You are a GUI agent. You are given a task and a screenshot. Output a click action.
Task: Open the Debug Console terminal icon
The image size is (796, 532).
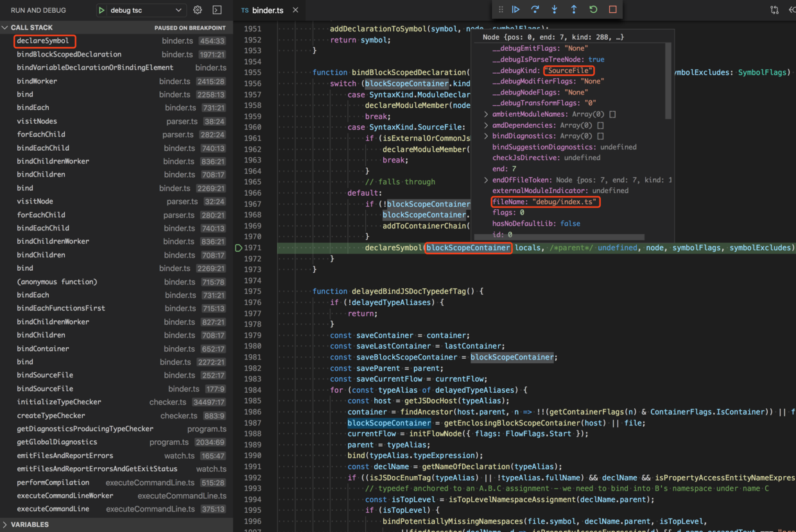click(217, 10)
